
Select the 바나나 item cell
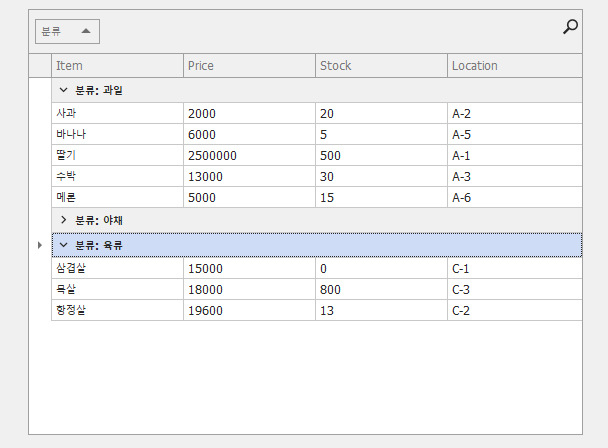point(117,134)
